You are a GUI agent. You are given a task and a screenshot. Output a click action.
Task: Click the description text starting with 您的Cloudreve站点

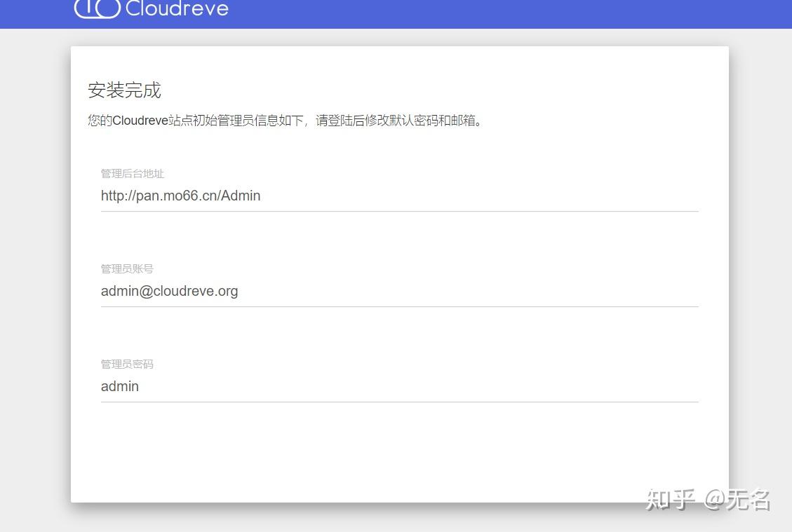285,121
